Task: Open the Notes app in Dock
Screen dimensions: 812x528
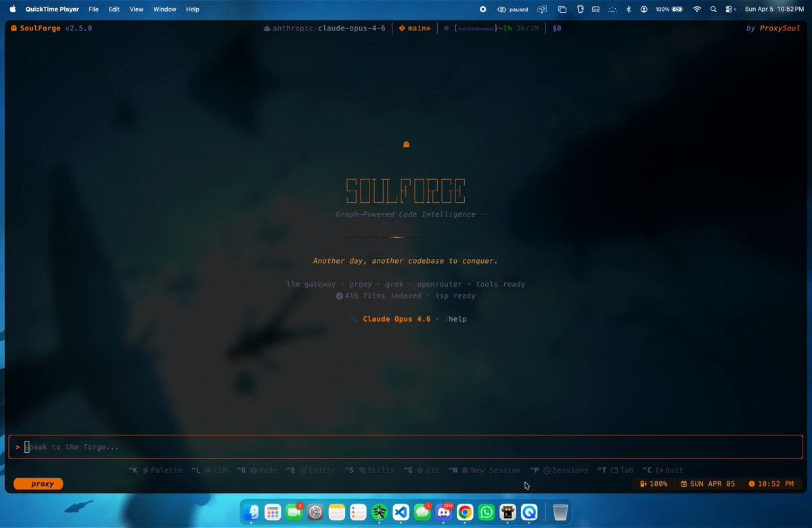Action: 337,513
